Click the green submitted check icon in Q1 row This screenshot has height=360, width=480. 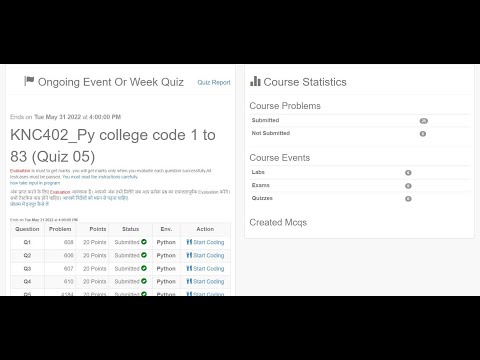click(x=144, y=242)
